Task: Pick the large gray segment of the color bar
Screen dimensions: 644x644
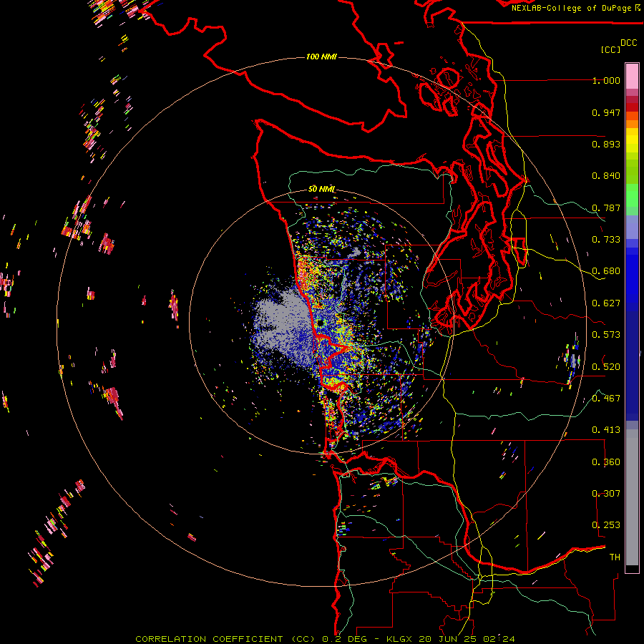Action: tap(632, 501)
